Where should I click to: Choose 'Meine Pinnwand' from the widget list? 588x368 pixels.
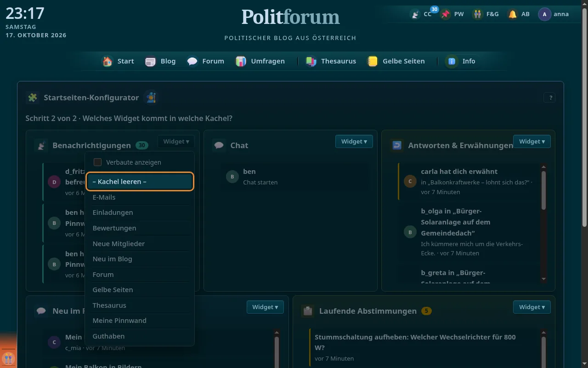coord(140,321)
